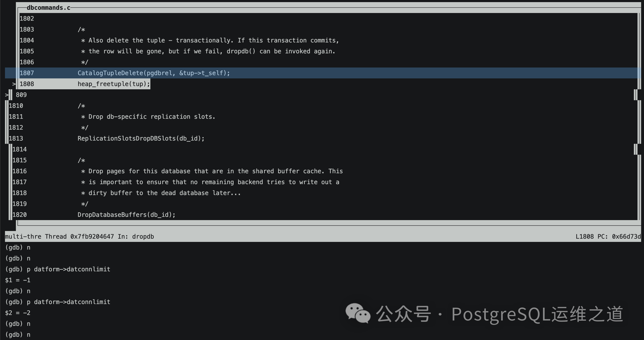644x340 pixels.
Task: Click the DropDatabaseBuffers(db_id) call on line 1820
Action: pyautogui.click(x=126, y=215)
